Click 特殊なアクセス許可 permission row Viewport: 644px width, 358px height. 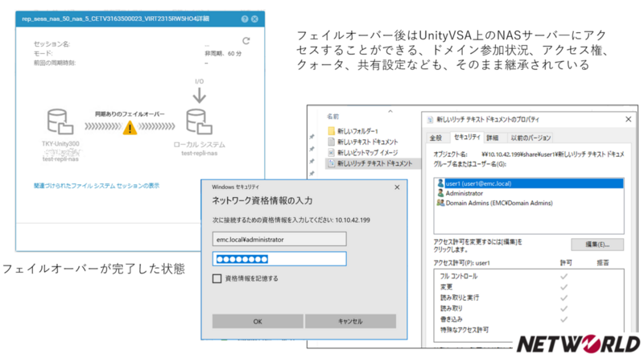click(x=529, y=330)
